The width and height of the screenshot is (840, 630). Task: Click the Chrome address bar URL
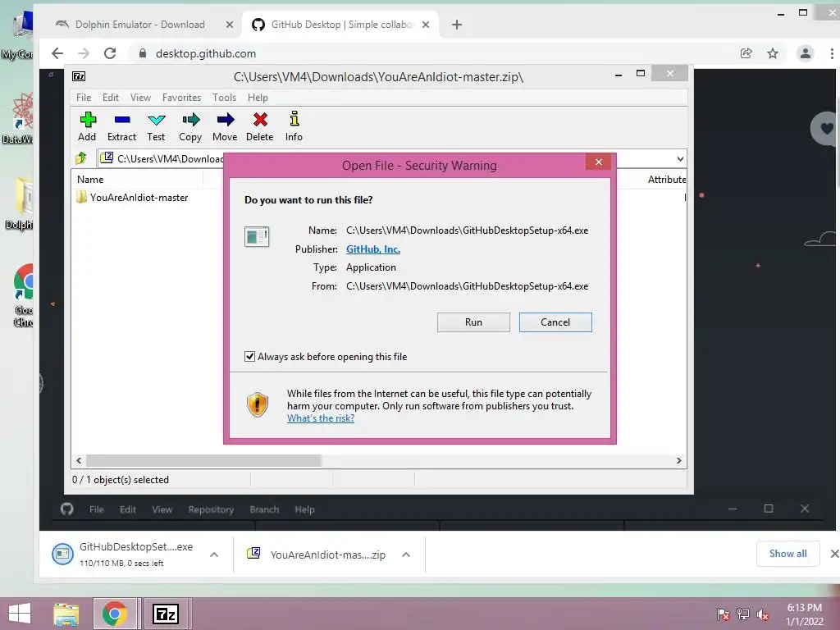tap(206, 53)
